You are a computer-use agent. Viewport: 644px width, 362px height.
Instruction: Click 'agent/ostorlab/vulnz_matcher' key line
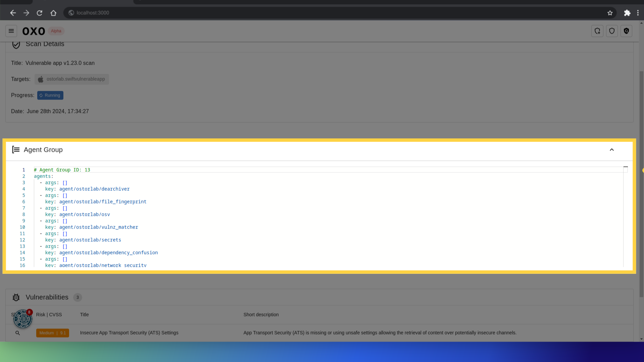(x=92, y=227)
